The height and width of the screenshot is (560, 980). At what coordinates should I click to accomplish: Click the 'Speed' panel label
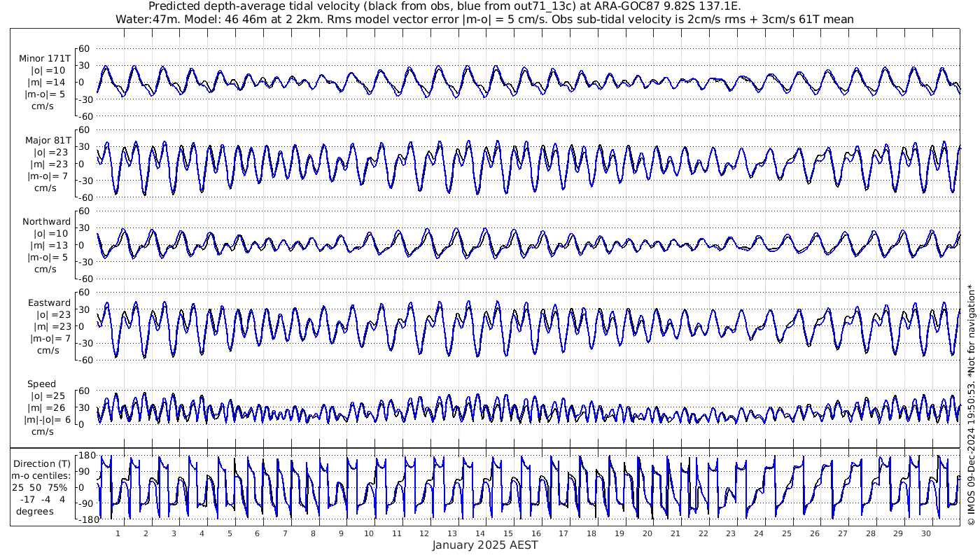42,384
